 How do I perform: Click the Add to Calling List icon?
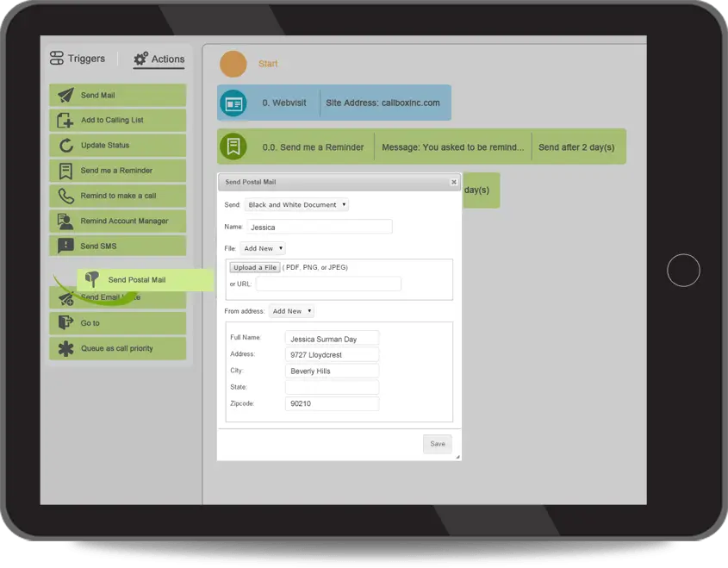(x=65, y=121)
